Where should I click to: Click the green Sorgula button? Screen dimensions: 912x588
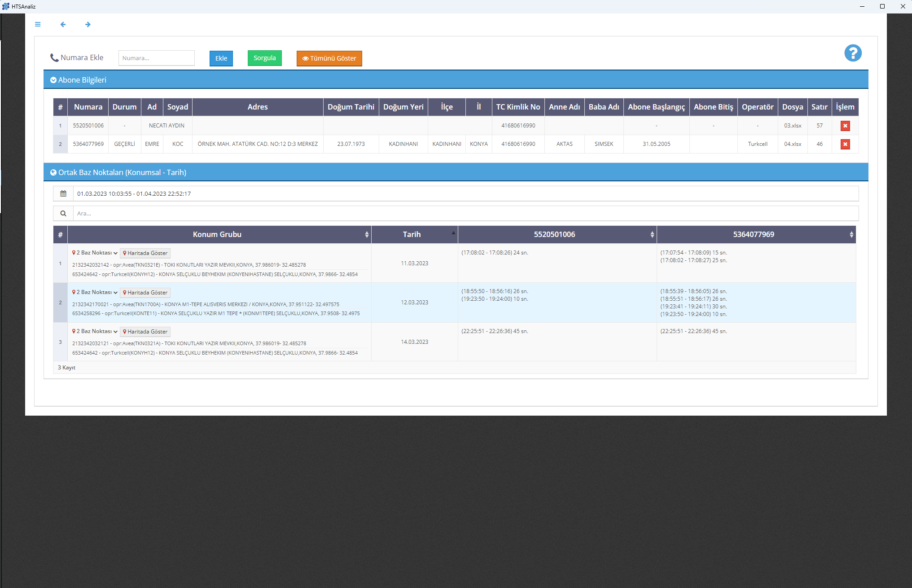coord(265,58)
